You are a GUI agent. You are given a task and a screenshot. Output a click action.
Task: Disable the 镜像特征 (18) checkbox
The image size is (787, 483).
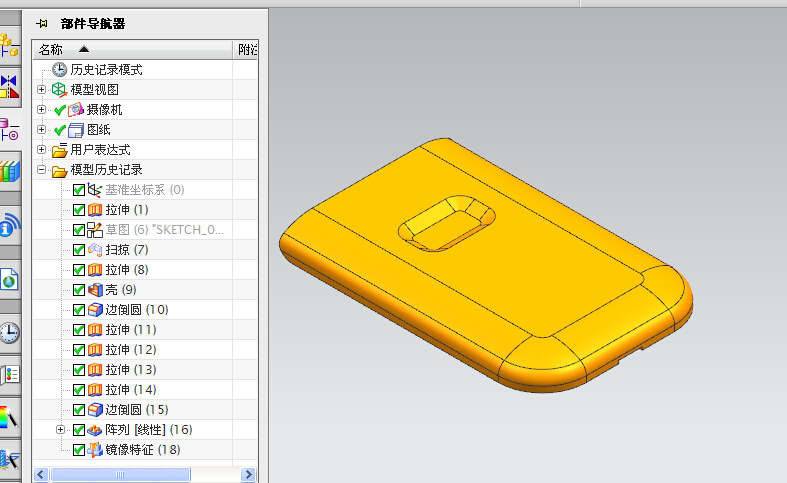point(79,450)
